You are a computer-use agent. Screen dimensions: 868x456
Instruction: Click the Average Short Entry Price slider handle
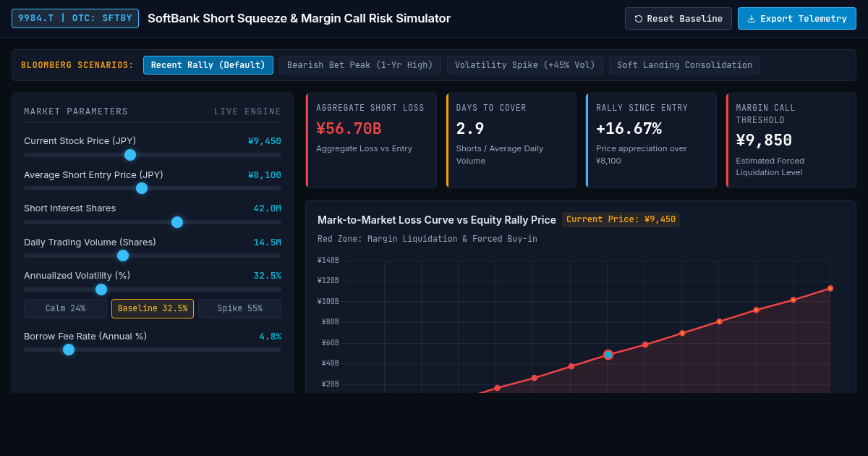tap(142, 188)
